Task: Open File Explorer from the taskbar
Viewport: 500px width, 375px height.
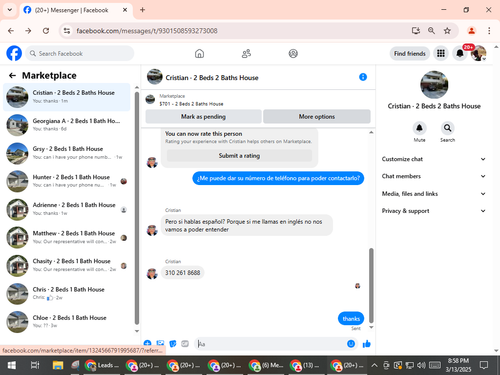Action: [58, 366]
